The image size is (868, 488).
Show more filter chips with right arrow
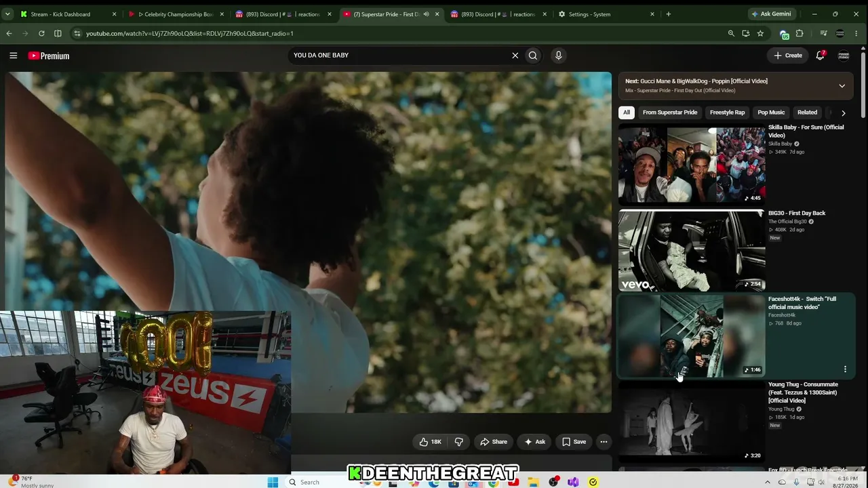click(x=843, y=113)
